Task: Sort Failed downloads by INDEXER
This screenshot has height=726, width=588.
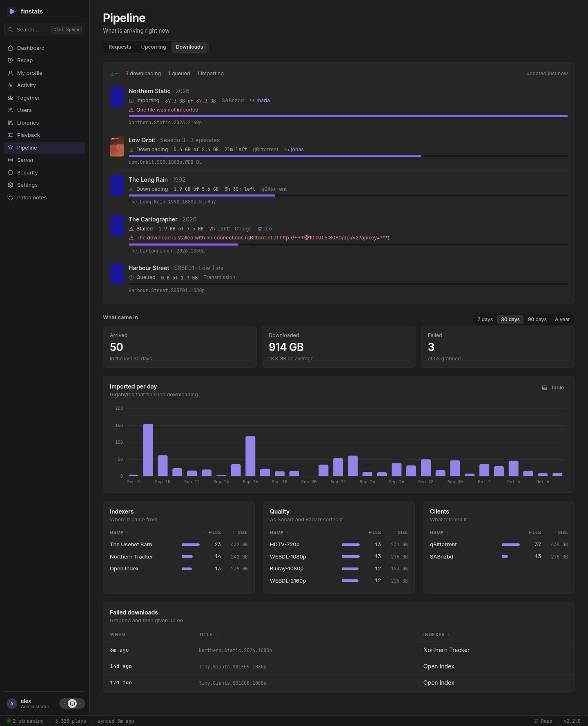Action: [x=436, y=634]
